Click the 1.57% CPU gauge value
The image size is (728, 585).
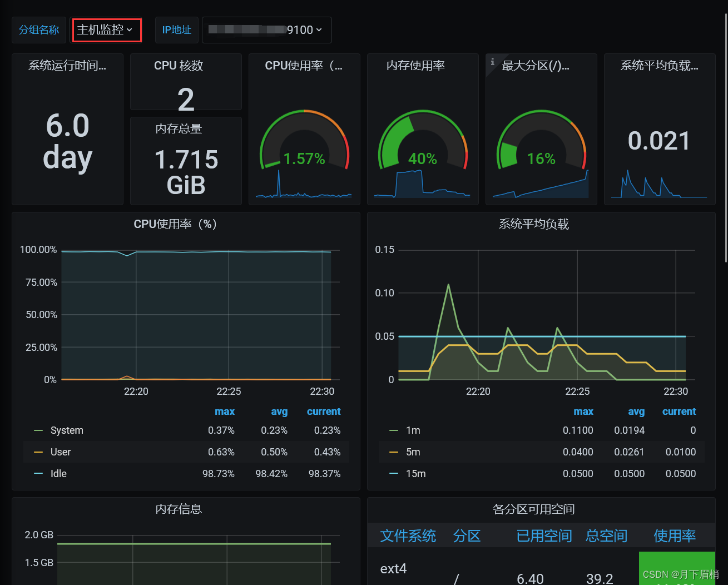coord(304,159)
